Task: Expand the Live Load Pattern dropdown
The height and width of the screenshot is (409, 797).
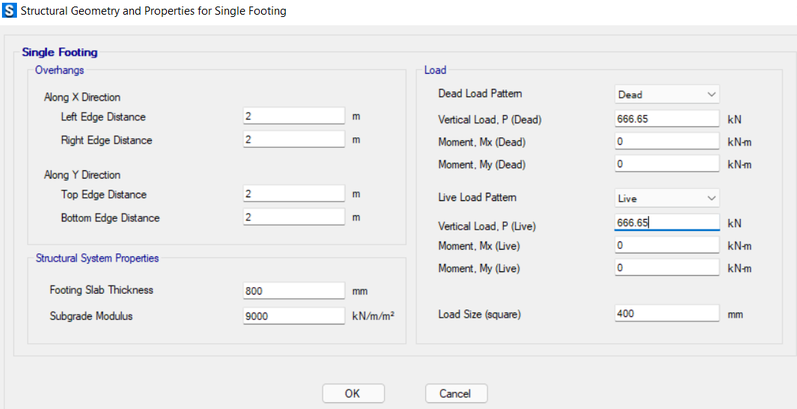Action: click(x=666, y=198)
